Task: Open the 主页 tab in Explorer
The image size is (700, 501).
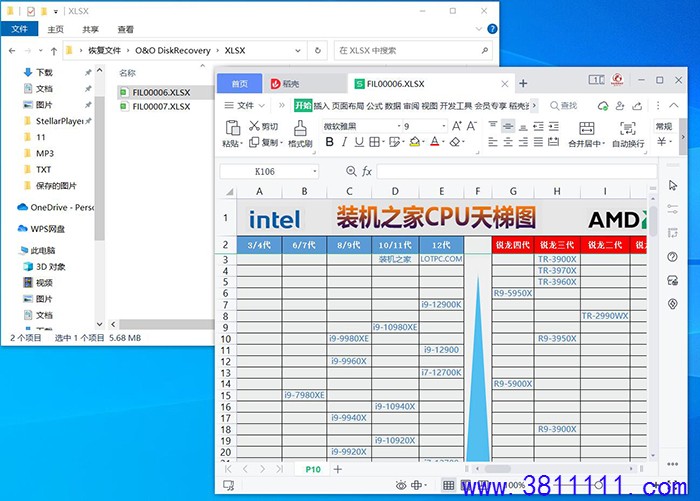Action: tap(55, 29)
